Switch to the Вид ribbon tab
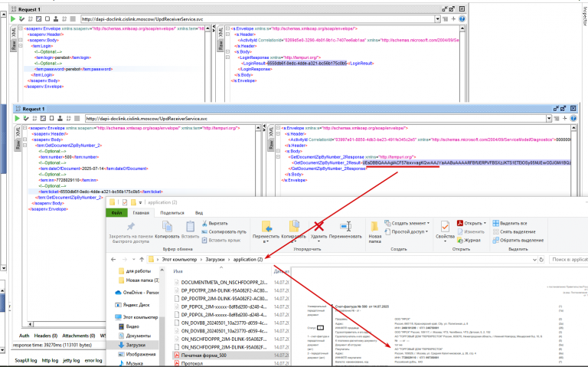This screenshot has width=588, height=367. click(199, 213)
